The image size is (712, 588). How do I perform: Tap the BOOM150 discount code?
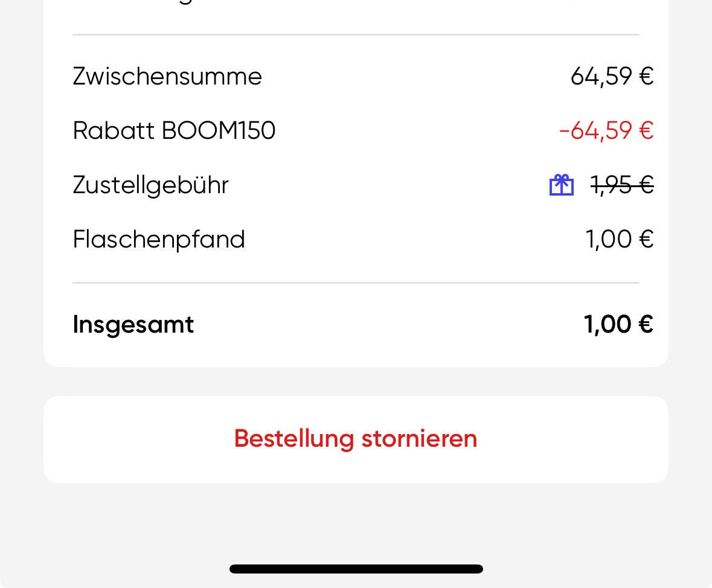(x=219, y=130)
